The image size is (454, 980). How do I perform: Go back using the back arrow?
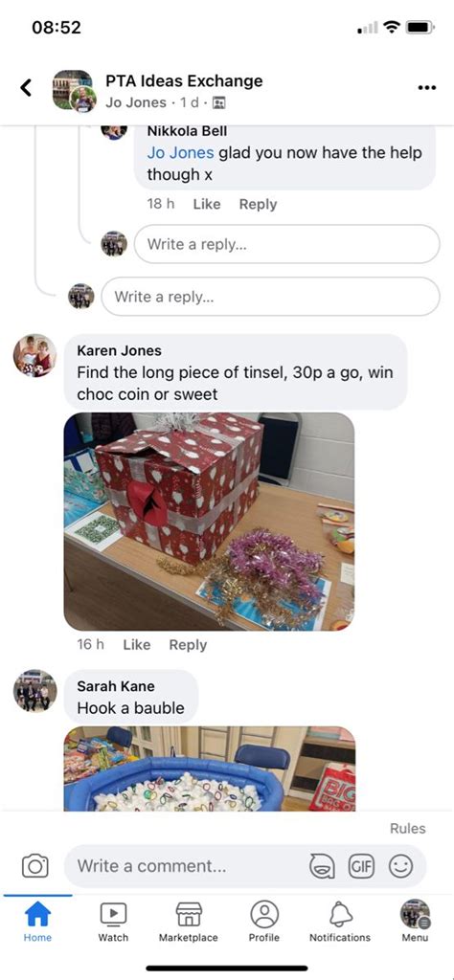point(26,87)
